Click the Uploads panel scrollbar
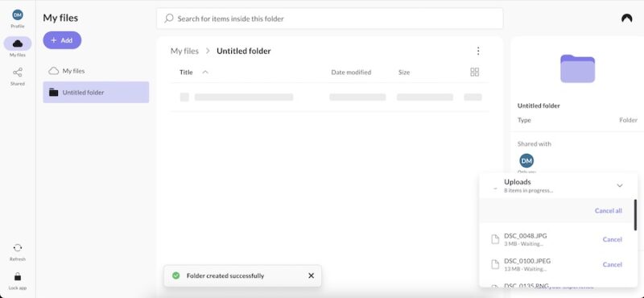 pyautogui.click(x=635, y=214)
